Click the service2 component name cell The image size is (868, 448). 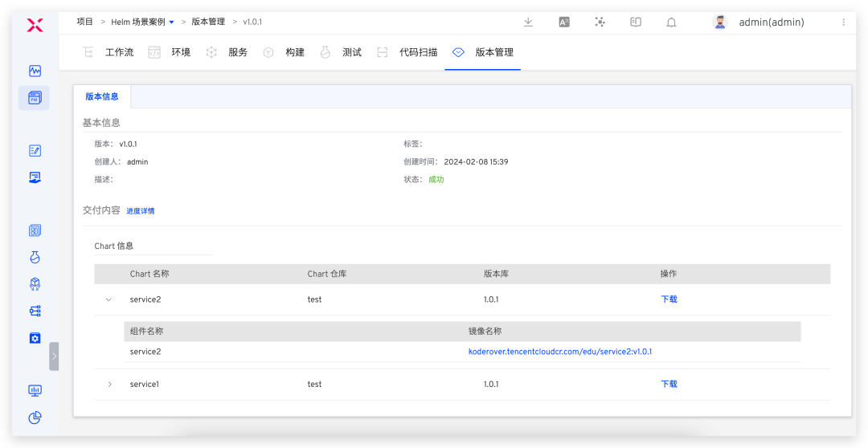coord(145,351)
